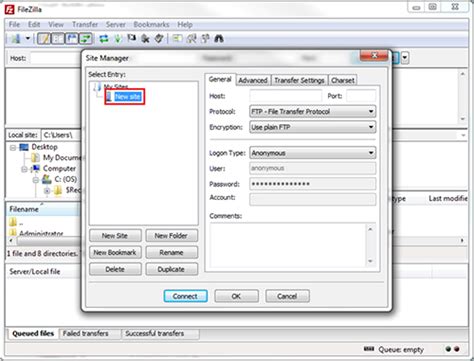Screen dimensions: 474x361
Task: Open the Transfer menu
Action: click(85, 25)
